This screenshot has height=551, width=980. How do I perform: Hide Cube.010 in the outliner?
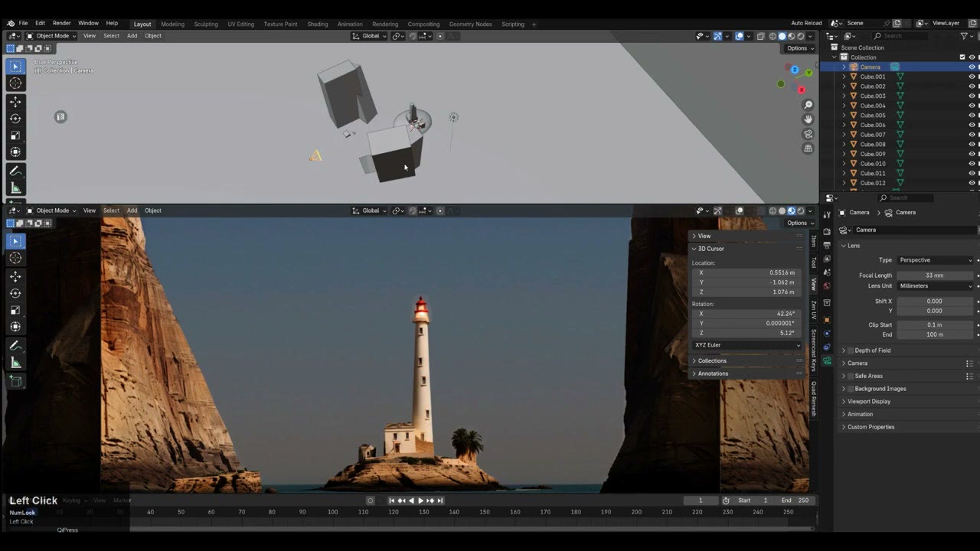(972, 164)
